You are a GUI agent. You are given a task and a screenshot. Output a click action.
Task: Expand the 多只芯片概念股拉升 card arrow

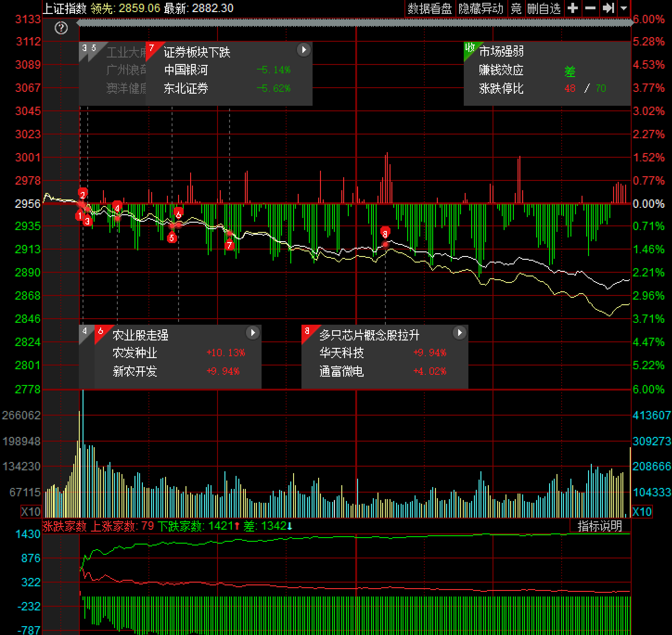[x=459, y=333]
